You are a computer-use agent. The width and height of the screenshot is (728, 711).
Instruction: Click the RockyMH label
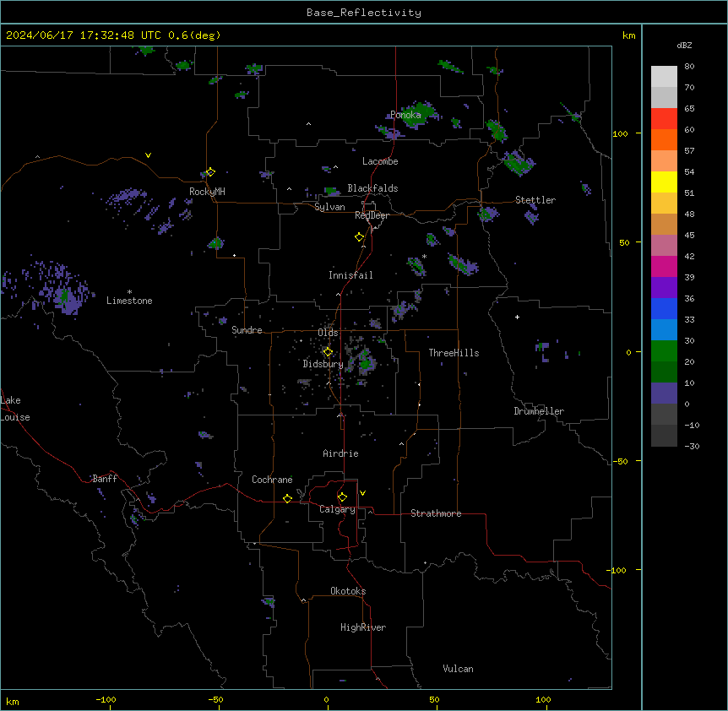[207, 192]
